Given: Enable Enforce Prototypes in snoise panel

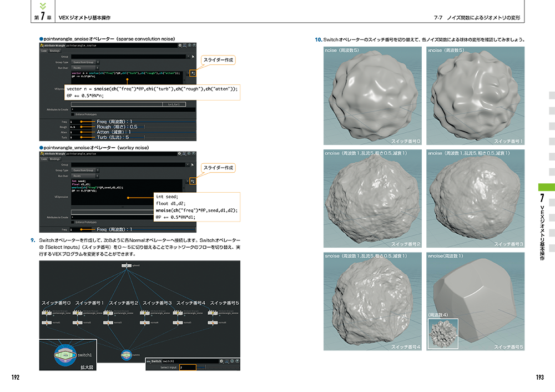Looking at the screenshot, I should coord(73,114).
